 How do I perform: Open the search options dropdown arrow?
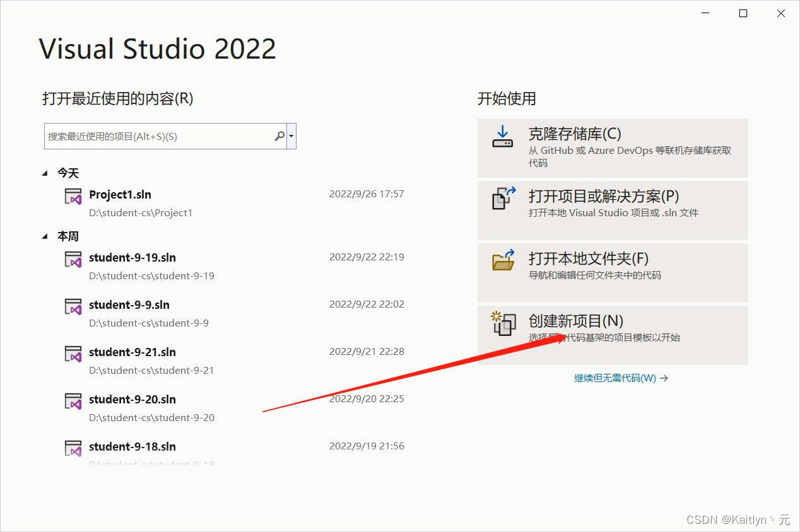click(x=291, y=136)
